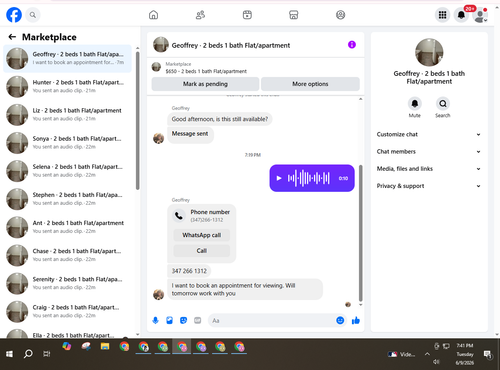Open the apps grid menu icon
This screenshot has width=500, height=370.
point(442,15)
